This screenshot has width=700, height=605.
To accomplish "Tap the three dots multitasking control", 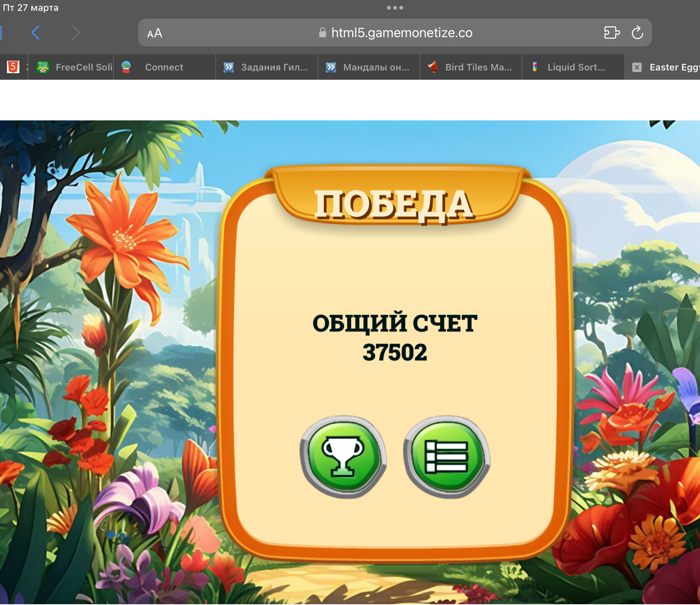I will pyautogui.click(x=395, y=8).
